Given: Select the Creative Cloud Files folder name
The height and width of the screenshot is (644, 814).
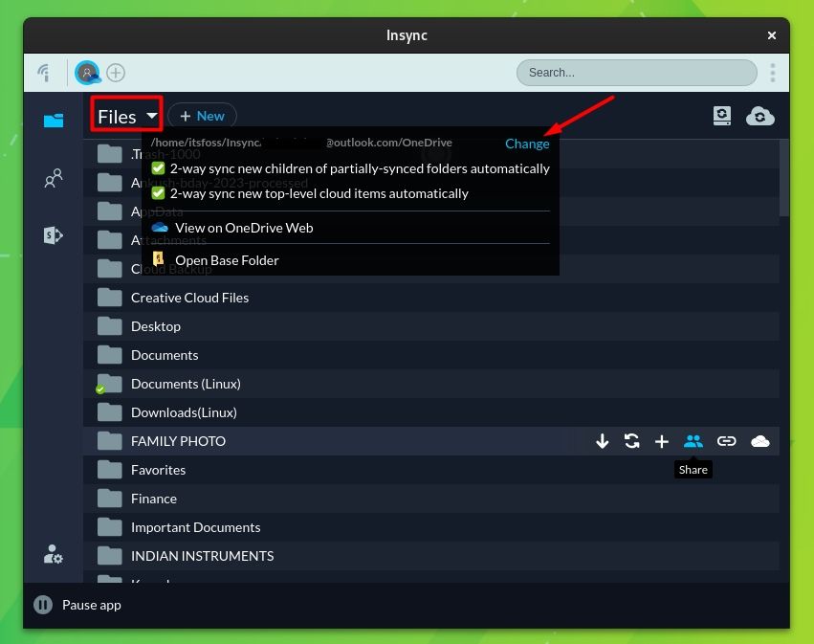Looking at the screenshot, I should [190, 298].
